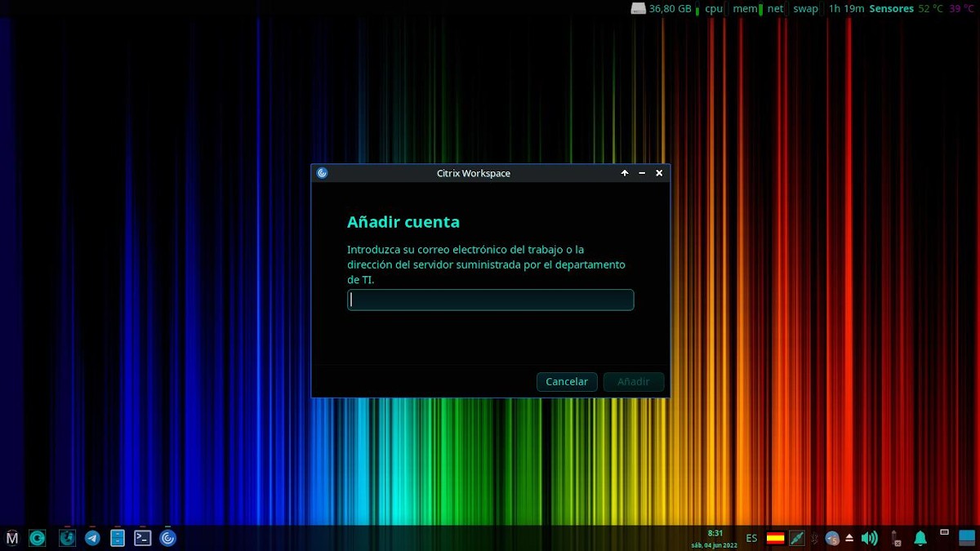
Task: Open the notification bell in system tray
Action: (921, 538)
